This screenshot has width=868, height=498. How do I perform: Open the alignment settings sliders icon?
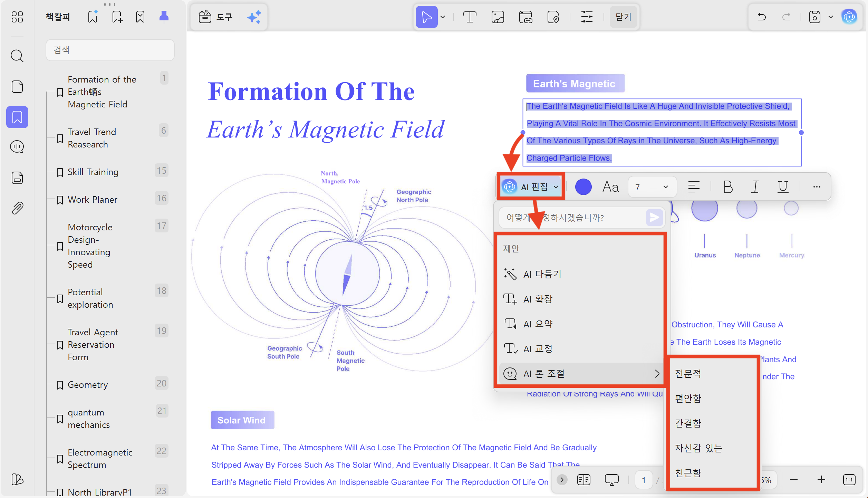587,17
